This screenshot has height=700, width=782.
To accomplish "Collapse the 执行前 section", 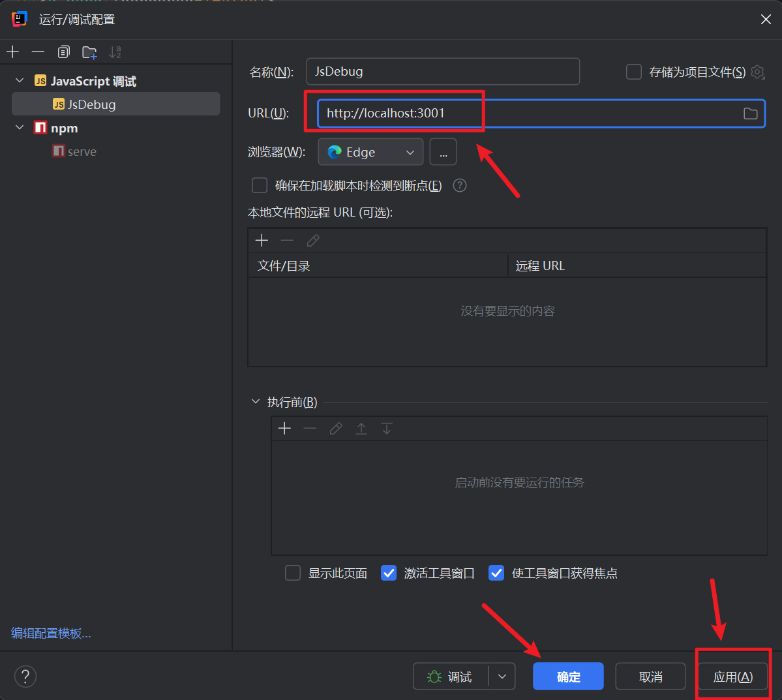I will 256,402.
